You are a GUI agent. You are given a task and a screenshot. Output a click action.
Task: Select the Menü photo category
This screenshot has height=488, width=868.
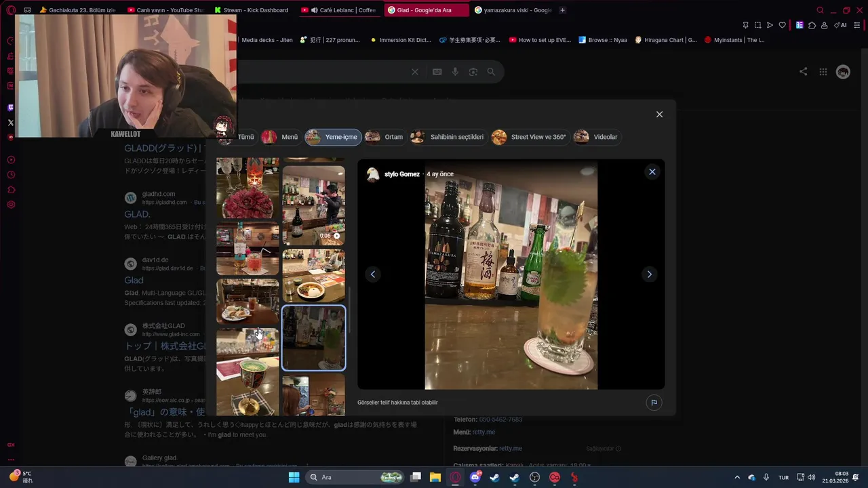coord(280,137)
